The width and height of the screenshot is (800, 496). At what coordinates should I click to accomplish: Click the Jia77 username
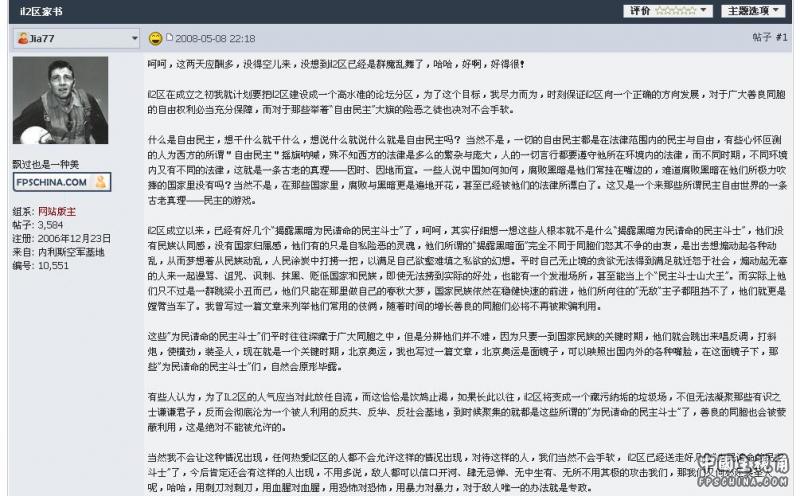pos(41,39)
